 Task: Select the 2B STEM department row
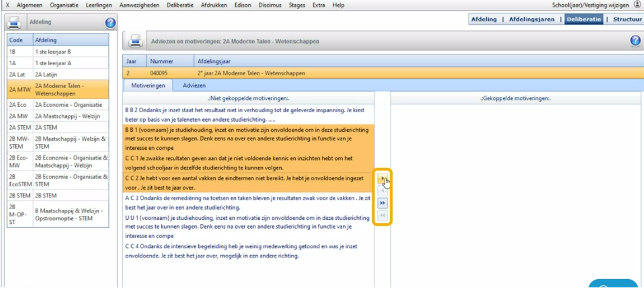click(57, 195)
